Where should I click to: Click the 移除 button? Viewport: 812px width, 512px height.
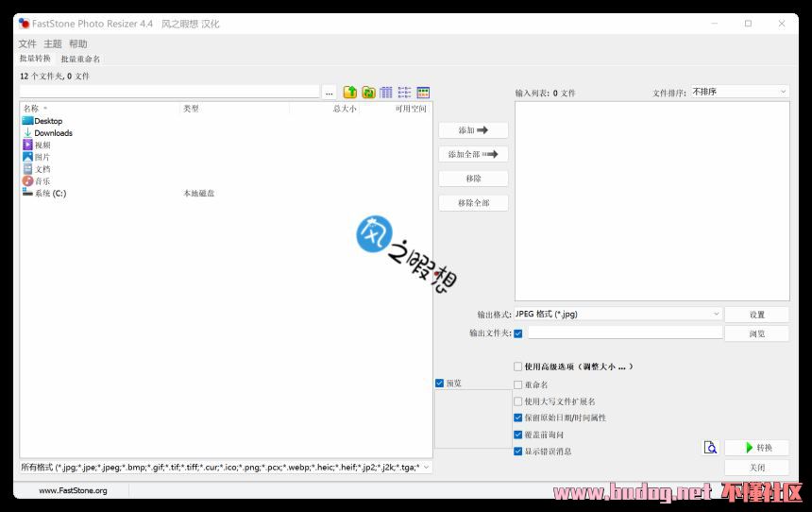[x=473, y=179]
